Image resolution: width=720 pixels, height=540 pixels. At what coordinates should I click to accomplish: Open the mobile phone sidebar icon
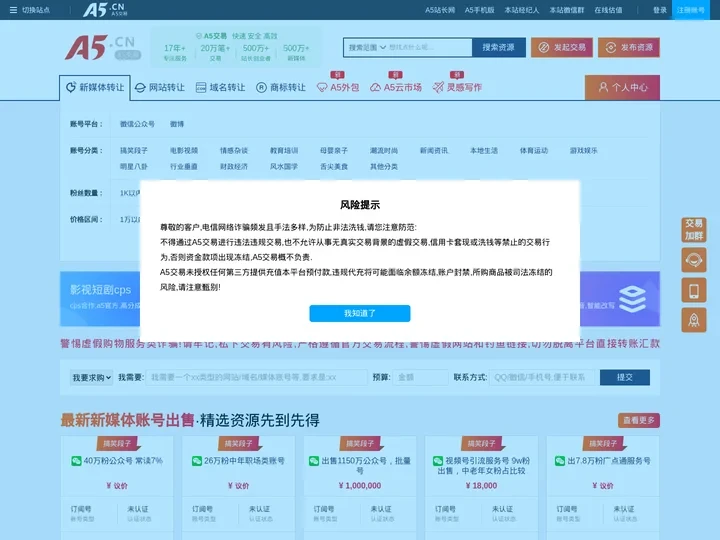pyautogui.click(x=694, y=290)
